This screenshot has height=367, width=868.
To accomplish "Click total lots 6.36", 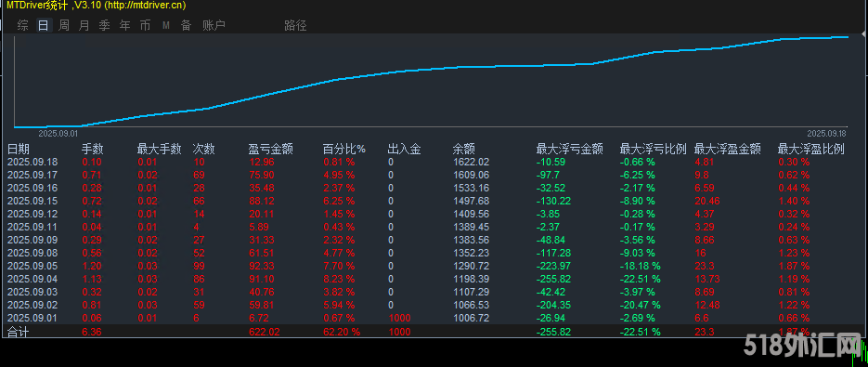I will [91, 332].
